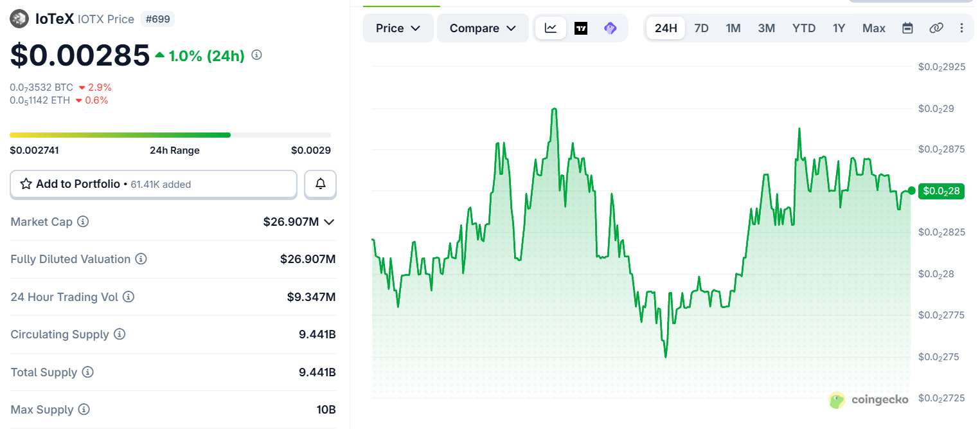Click the BTC price 0.0₇3532 BTC text
Screen dimensions: 980x429
[42, 87]
